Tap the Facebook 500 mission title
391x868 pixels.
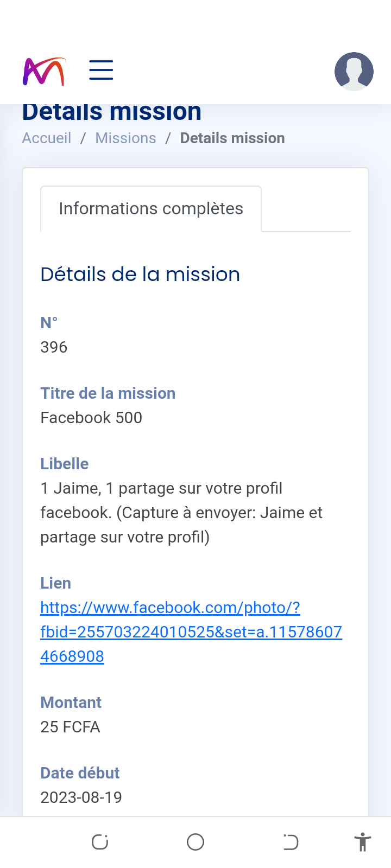[x=91, y=418]
